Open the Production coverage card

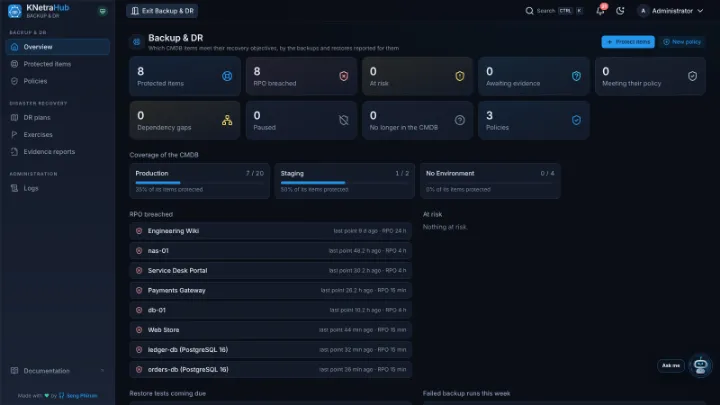pyautogui.click(x=199, y=181)
